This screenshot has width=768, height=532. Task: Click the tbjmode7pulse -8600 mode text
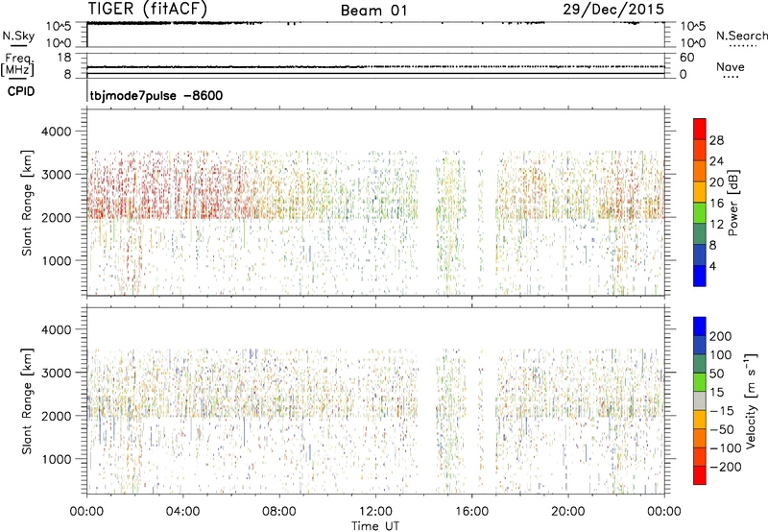click(156, 95)
